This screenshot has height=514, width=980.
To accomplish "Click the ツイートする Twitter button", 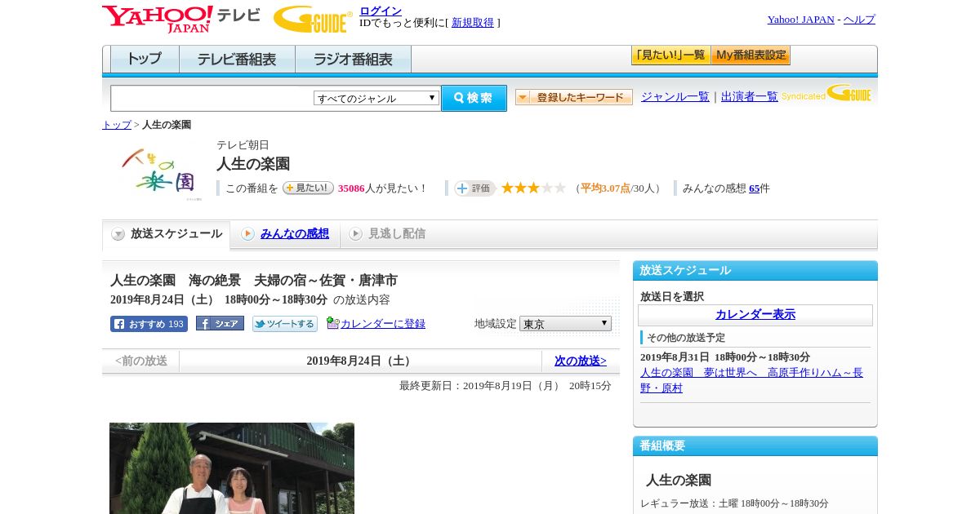I will click(285, 324).
